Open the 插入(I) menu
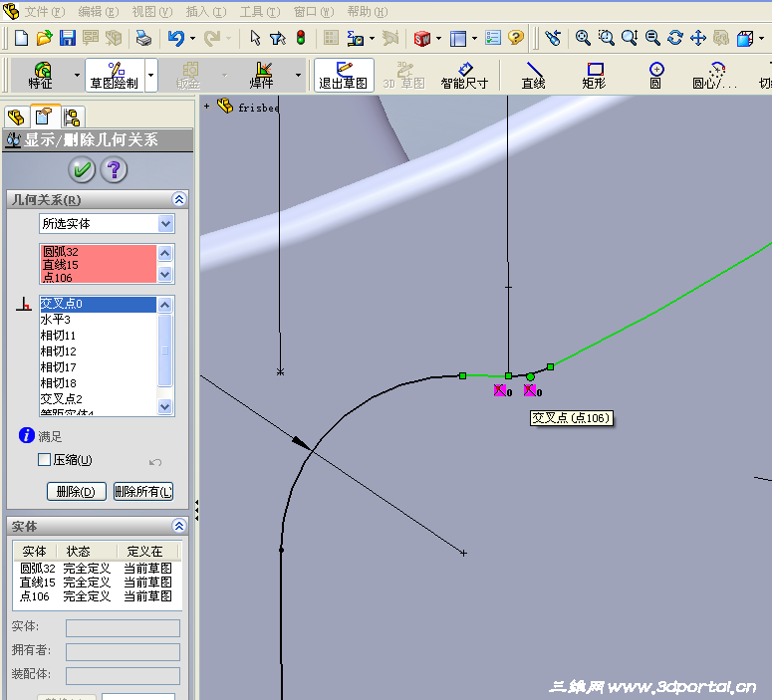Screen dimensions: 772x700 coord(206,11)
